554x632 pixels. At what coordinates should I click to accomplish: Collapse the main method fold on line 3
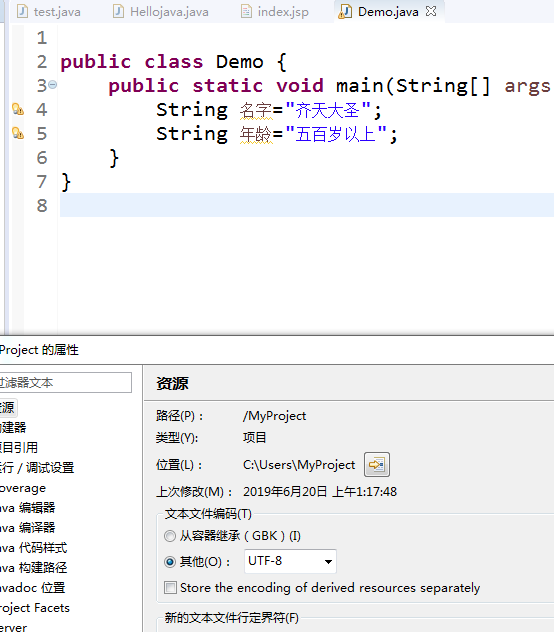[x=52, y=85]
